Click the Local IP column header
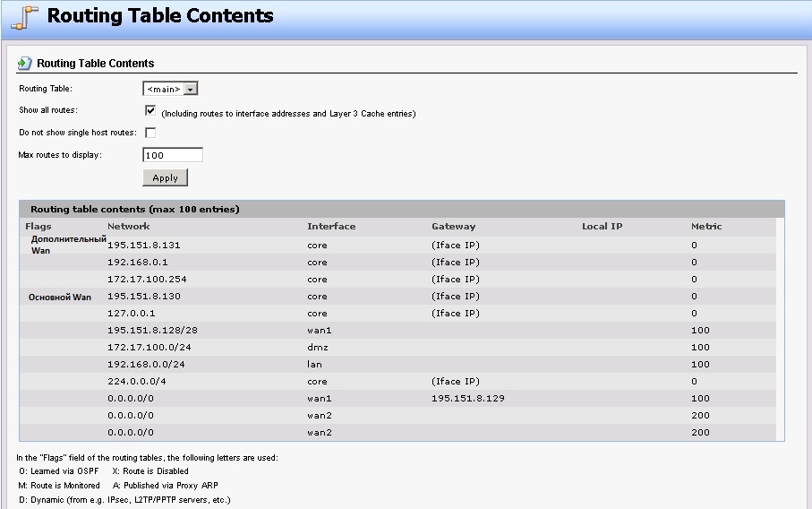 (602, 227)
